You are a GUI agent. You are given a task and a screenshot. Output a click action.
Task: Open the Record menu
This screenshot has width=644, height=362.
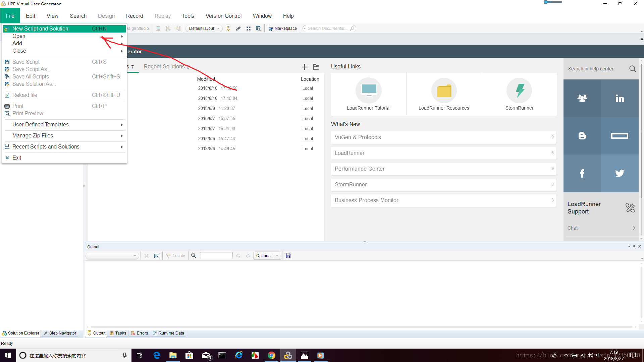(x=135, y=16)
